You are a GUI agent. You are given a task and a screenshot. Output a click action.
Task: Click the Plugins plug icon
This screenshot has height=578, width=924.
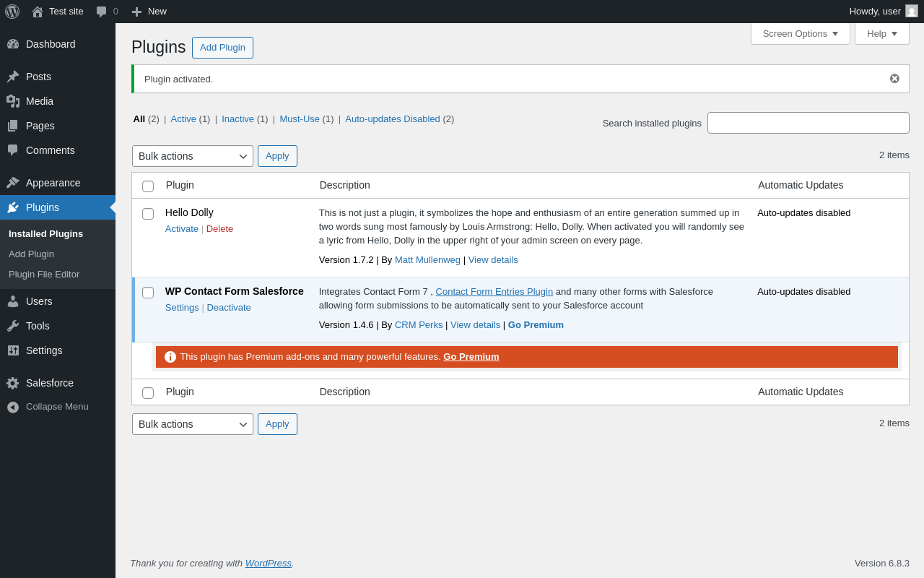13,207
